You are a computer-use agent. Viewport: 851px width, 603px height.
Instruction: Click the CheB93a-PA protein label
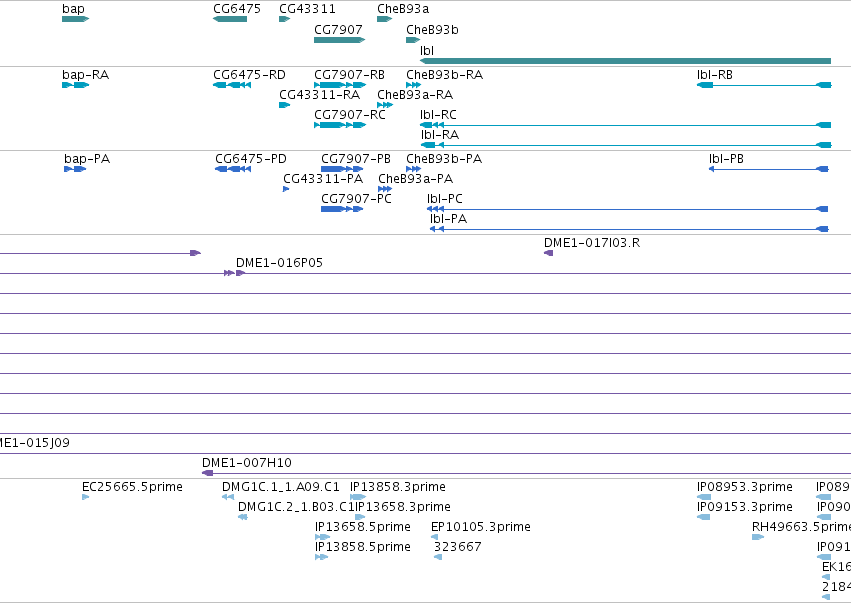click(415, 179)
